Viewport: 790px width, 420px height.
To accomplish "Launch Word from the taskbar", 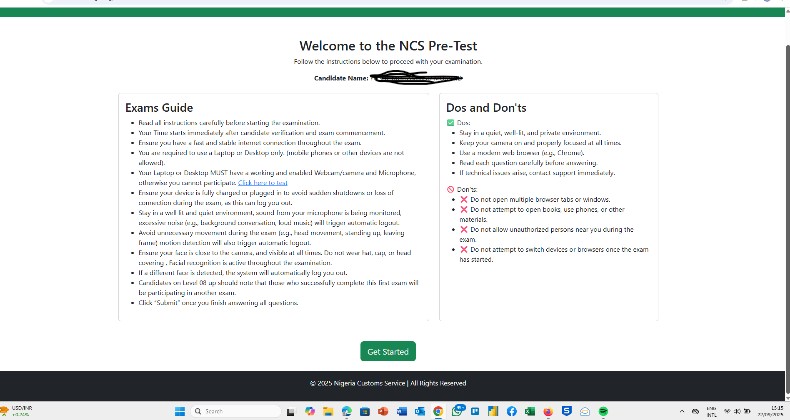I will 402,411.
